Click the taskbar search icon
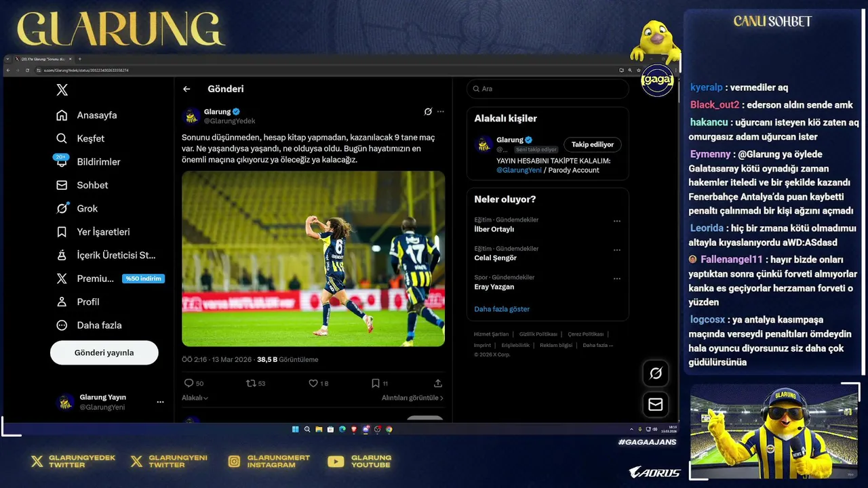The image size is (868, 488). tap(307, 429)
